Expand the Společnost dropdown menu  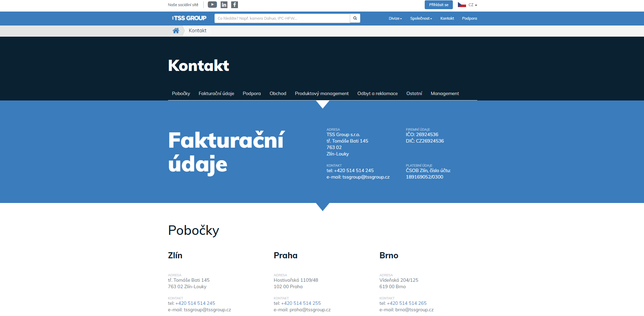[x=421, y=18]
